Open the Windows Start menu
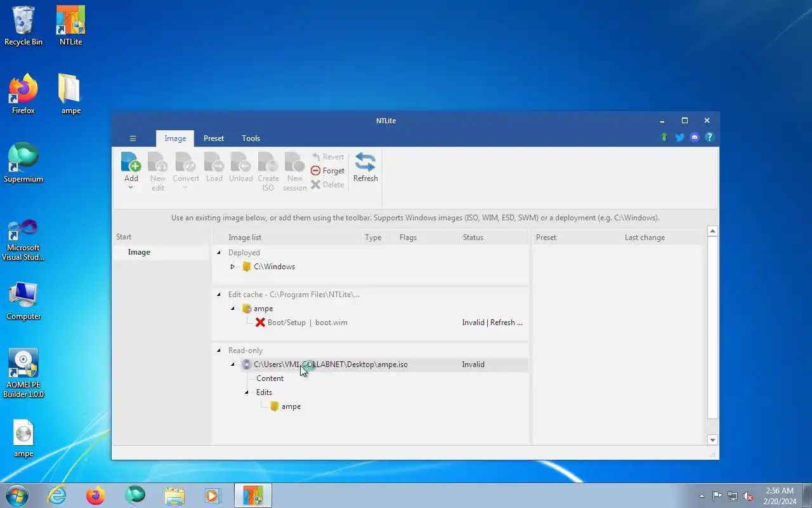812x508 pixels. [17, 495]
